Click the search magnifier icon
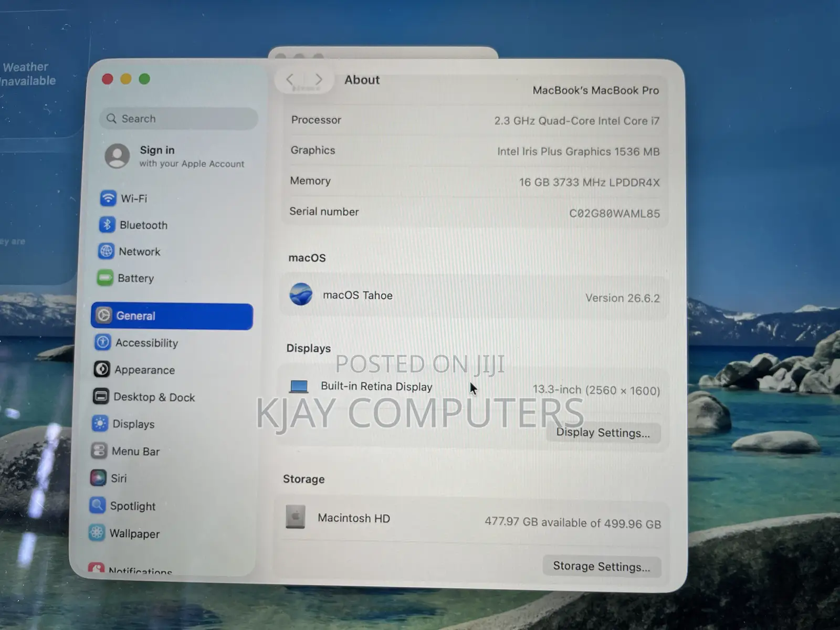 coord(111,119)
